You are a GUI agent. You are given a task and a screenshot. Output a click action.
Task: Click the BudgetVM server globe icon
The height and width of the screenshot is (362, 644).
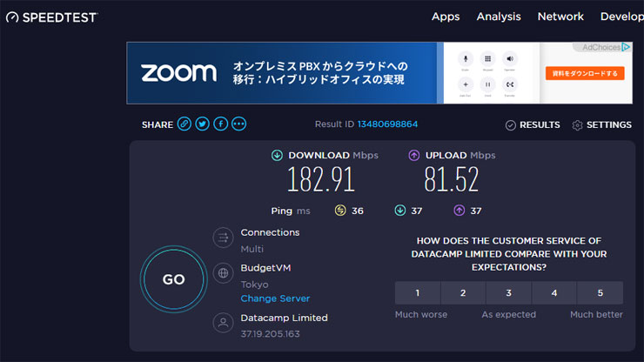[224, 273]
